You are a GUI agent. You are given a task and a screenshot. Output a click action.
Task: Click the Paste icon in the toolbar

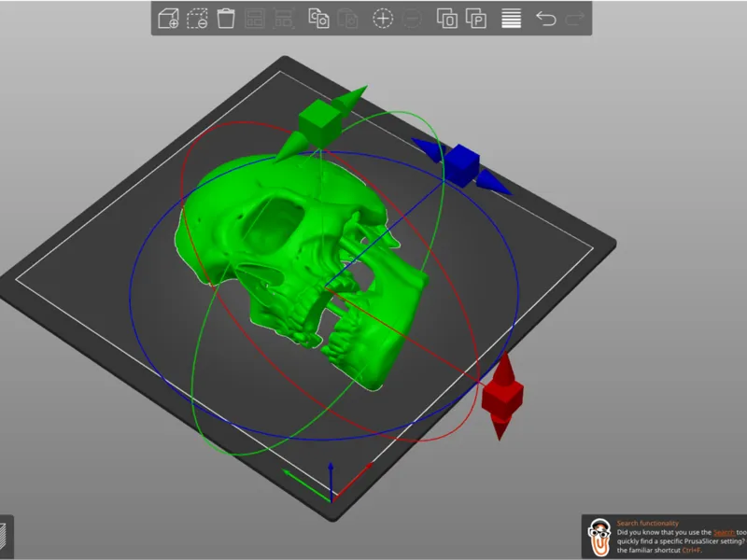(x=347, y=19)
